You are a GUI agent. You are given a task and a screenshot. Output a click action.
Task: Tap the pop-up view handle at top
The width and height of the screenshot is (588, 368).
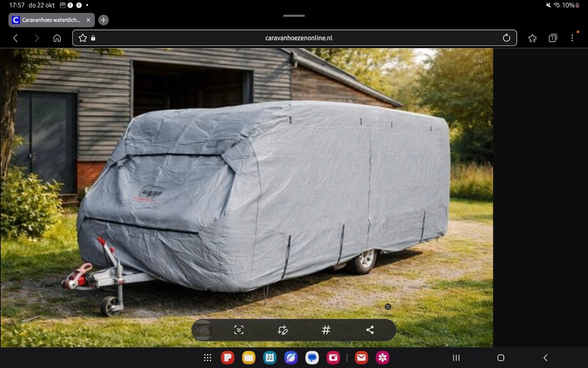(294, 16)
